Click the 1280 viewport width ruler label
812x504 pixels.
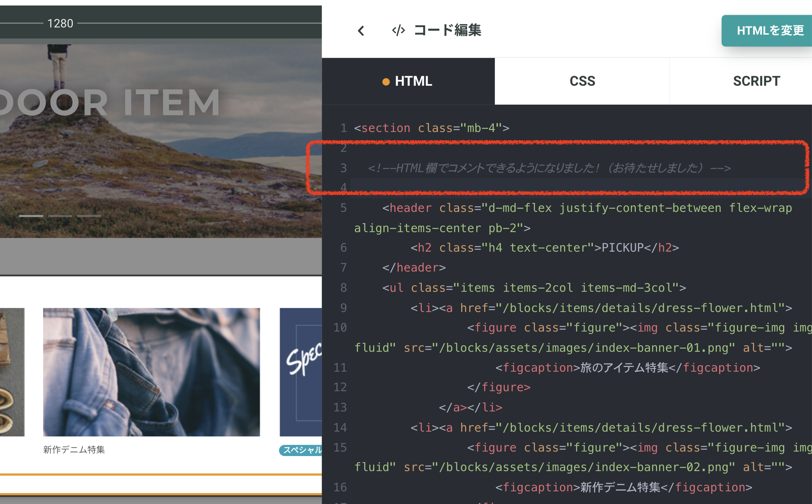(x=60, y=23)
